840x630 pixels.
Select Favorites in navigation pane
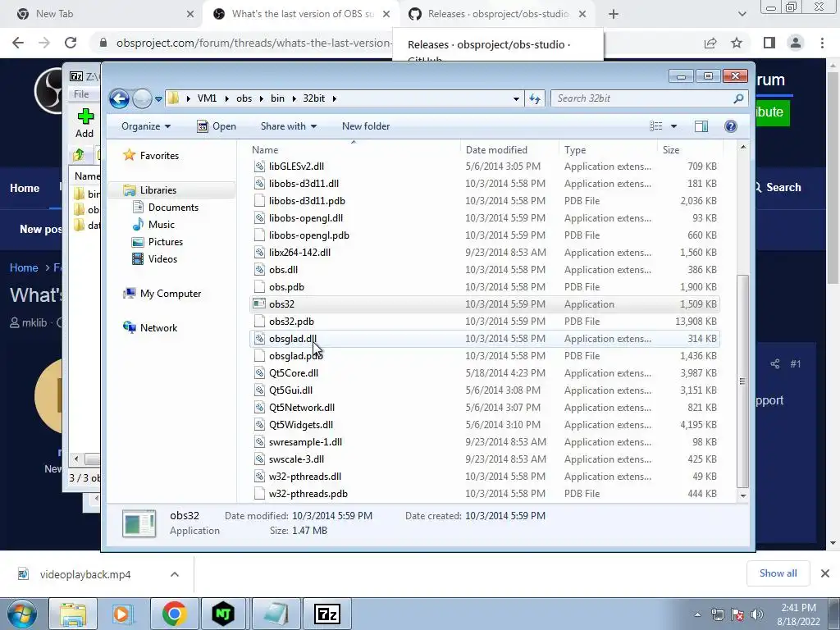coord(159,156)
